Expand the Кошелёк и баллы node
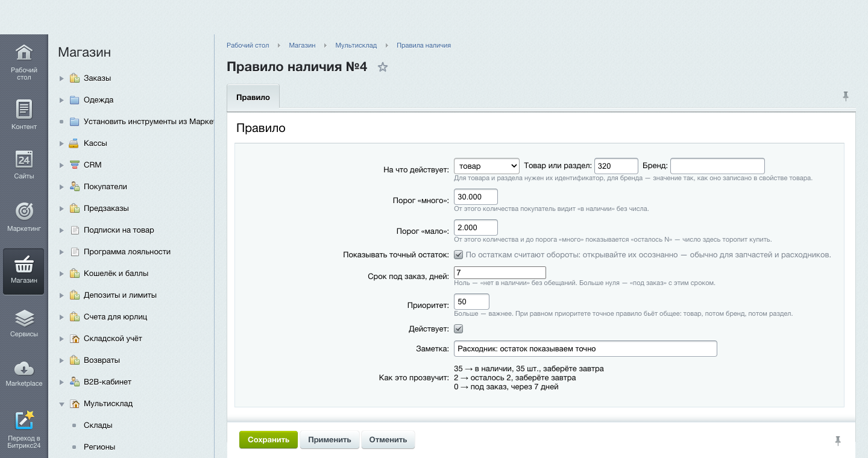 61,274
